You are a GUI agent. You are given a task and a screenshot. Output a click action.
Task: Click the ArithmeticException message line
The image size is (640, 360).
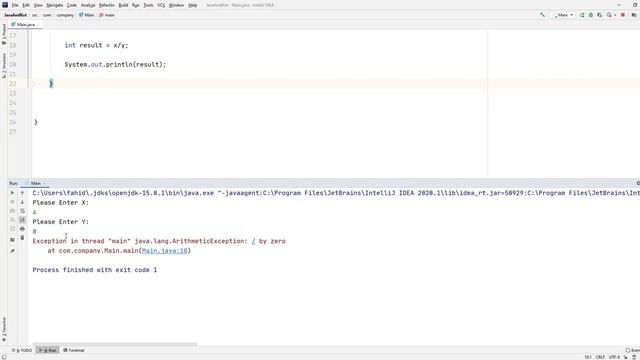click(159, 241)
